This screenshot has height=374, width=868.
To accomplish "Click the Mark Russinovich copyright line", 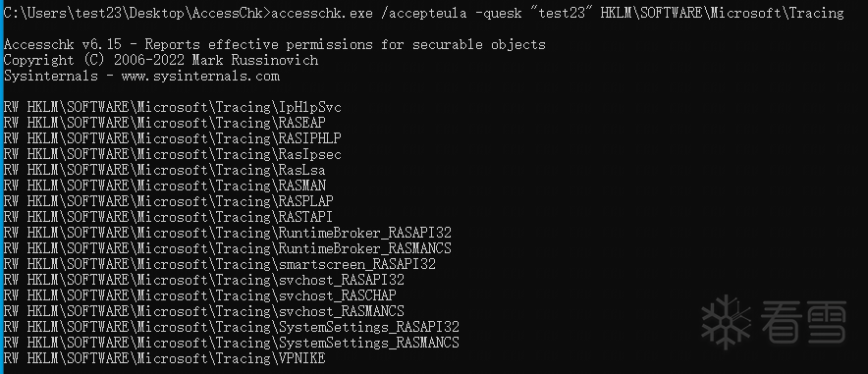I will 160,60.
